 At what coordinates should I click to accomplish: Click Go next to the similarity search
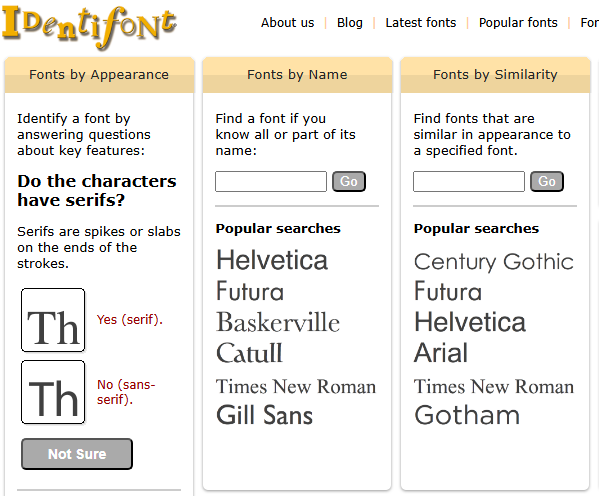547,182
